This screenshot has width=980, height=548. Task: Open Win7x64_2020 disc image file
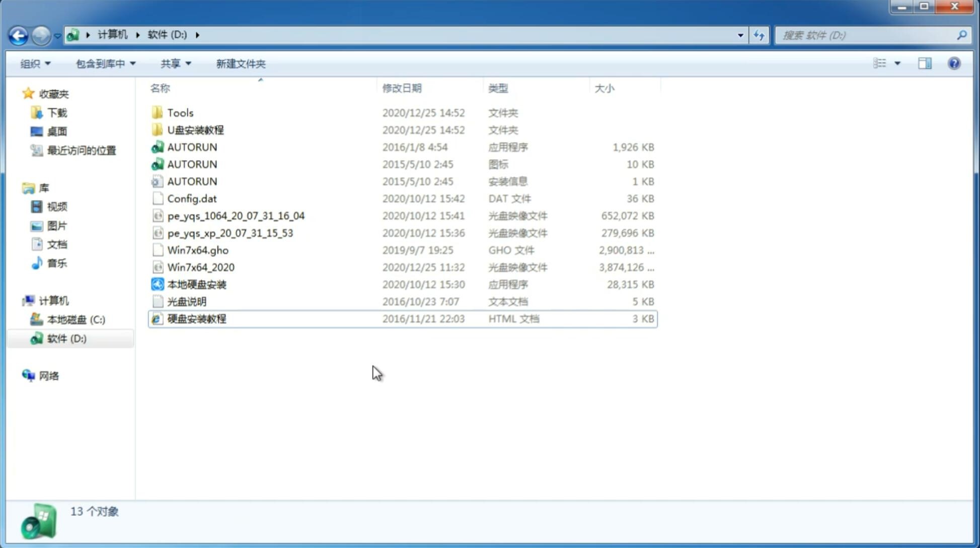(201, 266)
